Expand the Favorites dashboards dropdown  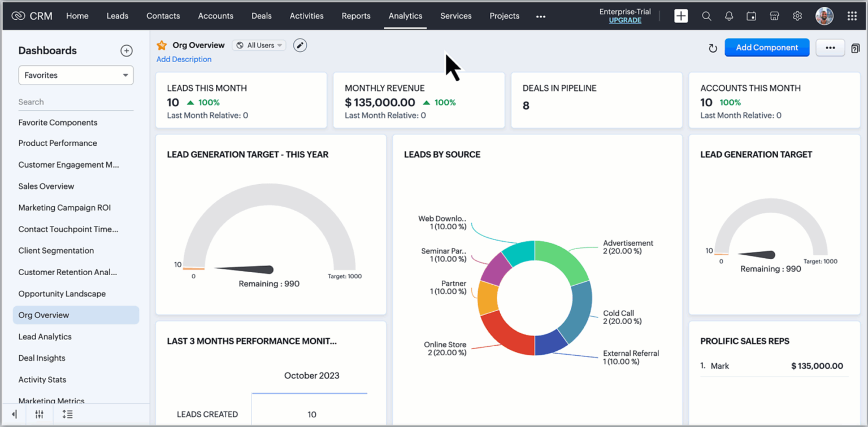point(76,75)
